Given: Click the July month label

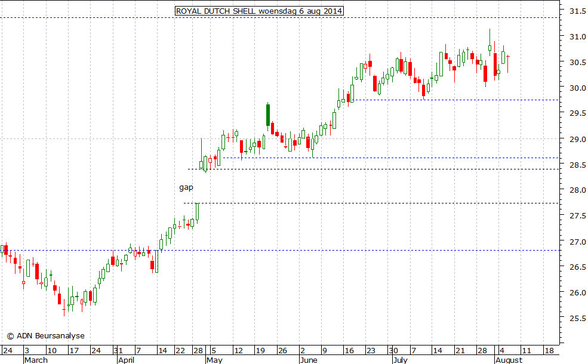Looking at the screenshot, I should (401, 360).
